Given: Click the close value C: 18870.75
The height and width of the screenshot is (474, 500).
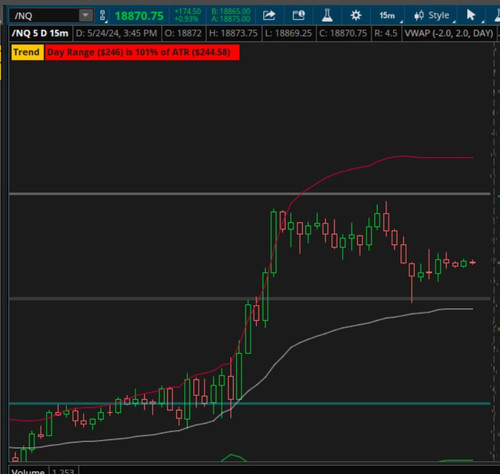Looking at the screenshot, I should tap(343, 33).
